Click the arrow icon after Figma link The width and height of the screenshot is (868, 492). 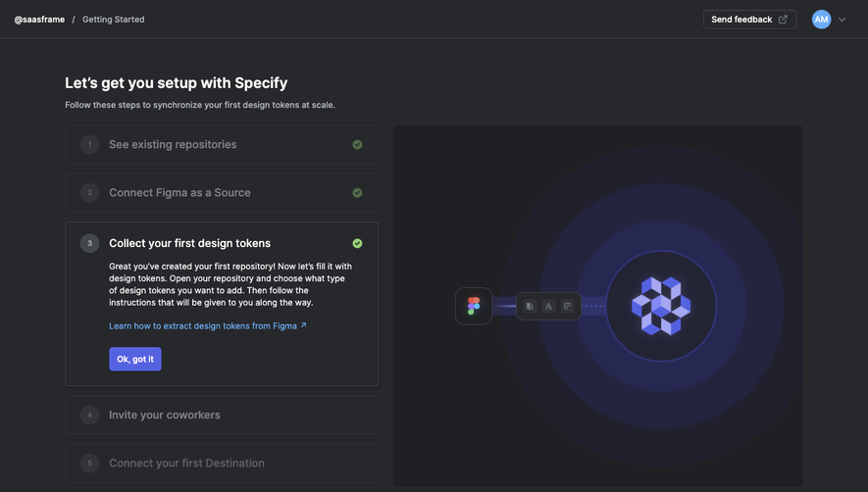[x=303, y=325]
